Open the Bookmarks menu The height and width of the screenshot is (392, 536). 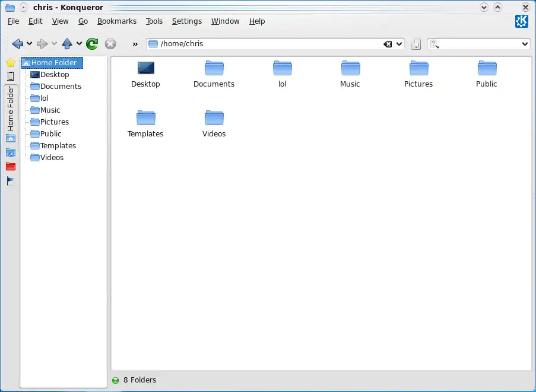(x=117, y=21)
